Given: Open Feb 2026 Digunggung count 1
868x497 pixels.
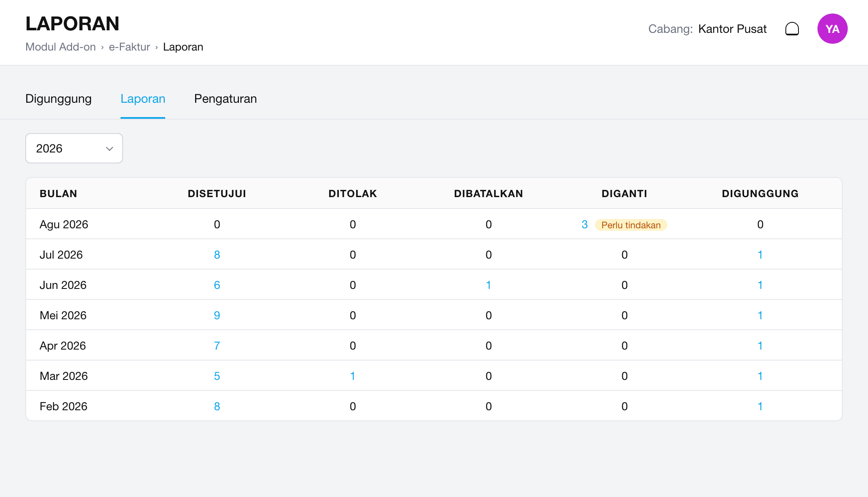Looking at the screenshot, I should [760, 406].
